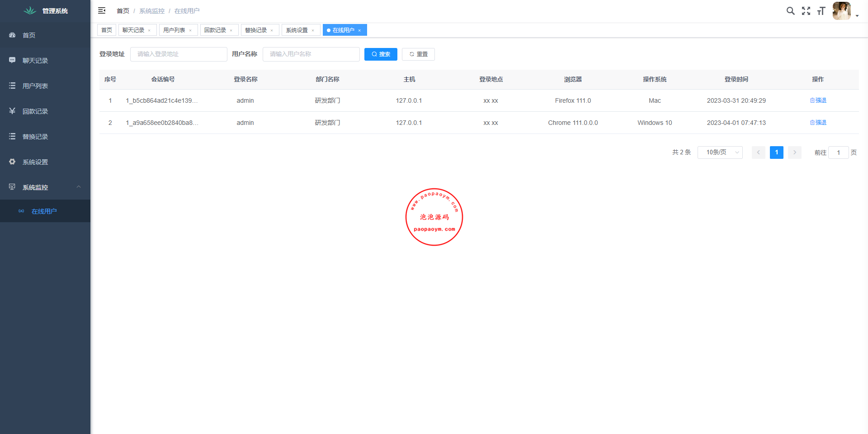Click the 重置 reset button
Image resolution: width=868 pixels, height=434 pixels.
(418, 54)
